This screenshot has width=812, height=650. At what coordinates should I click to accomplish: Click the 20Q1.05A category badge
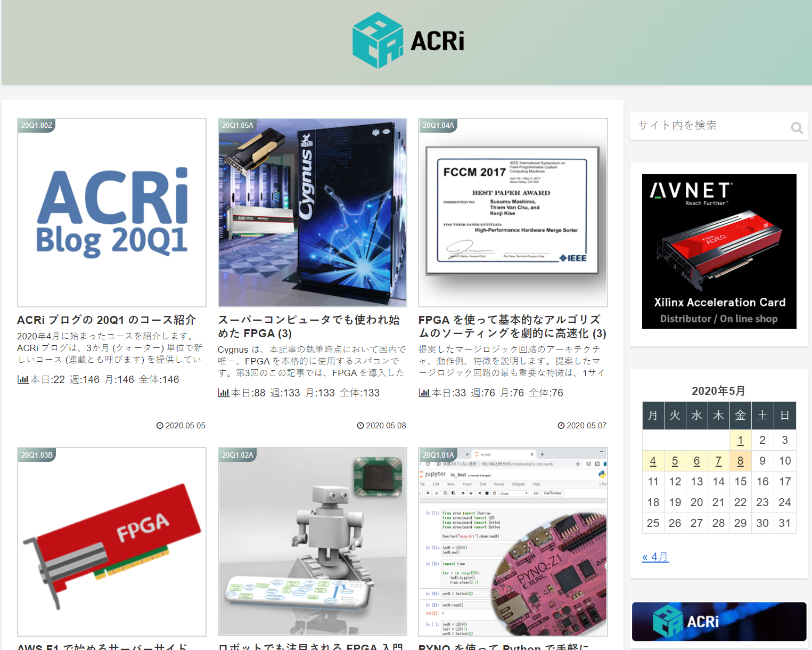(x=237, y=125)
